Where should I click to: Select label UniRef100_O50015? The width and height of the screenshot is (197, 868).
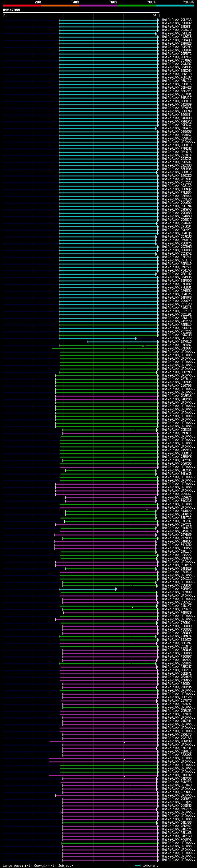point(177,240)
